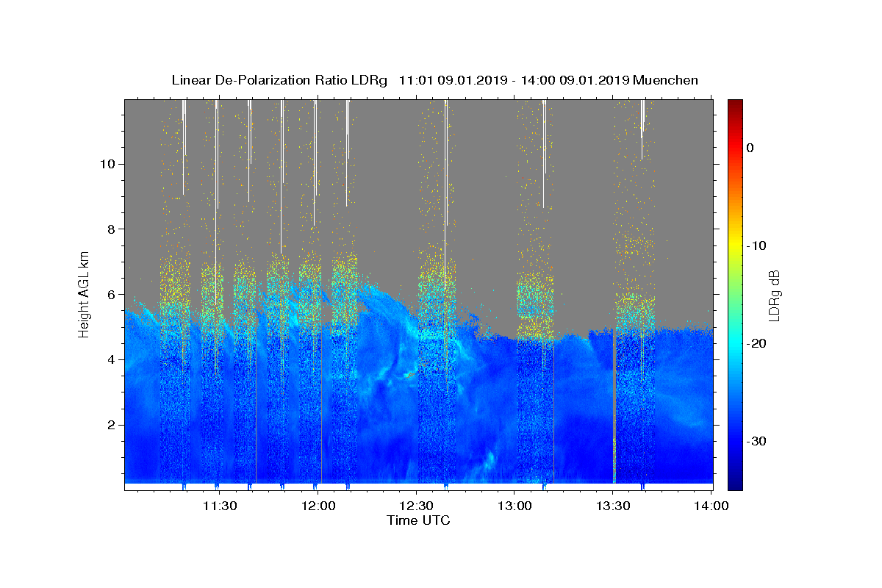The width and height of the screenshot is (882, 588).
Task: Click the dark red top of the colorbar
Action: coord(735,107)
